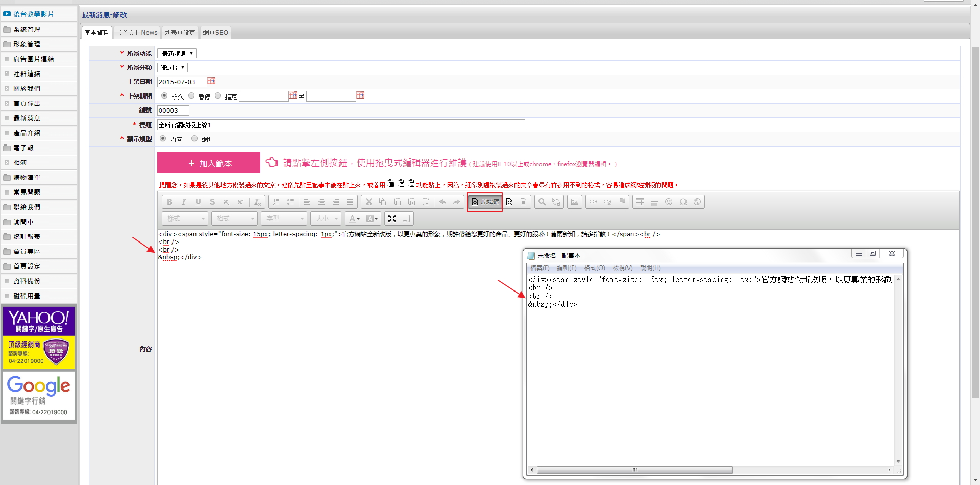Open the 所屬分類 dropdown
The image size is (980, 485).
173,67
